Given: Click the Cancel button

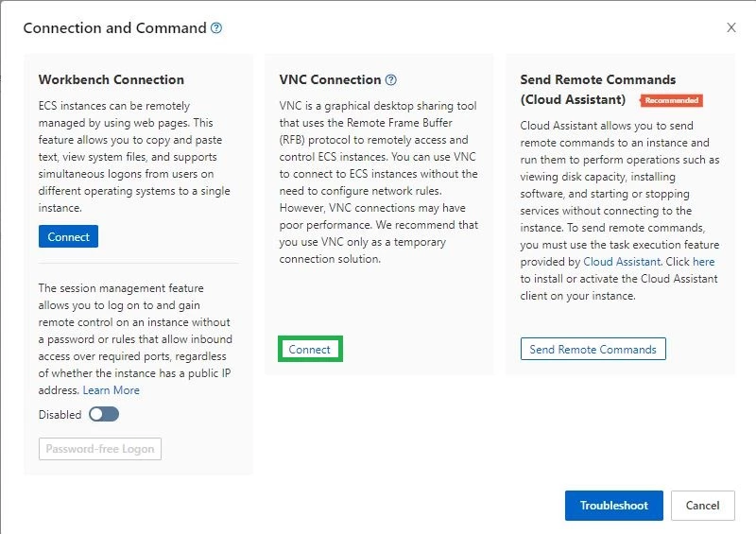Looking at the screenshot, I should (702, 505).
